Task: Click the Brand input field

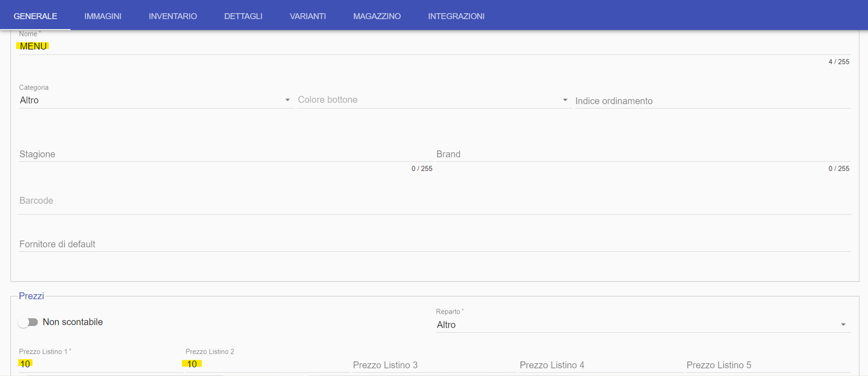Action: pos(643,154)
